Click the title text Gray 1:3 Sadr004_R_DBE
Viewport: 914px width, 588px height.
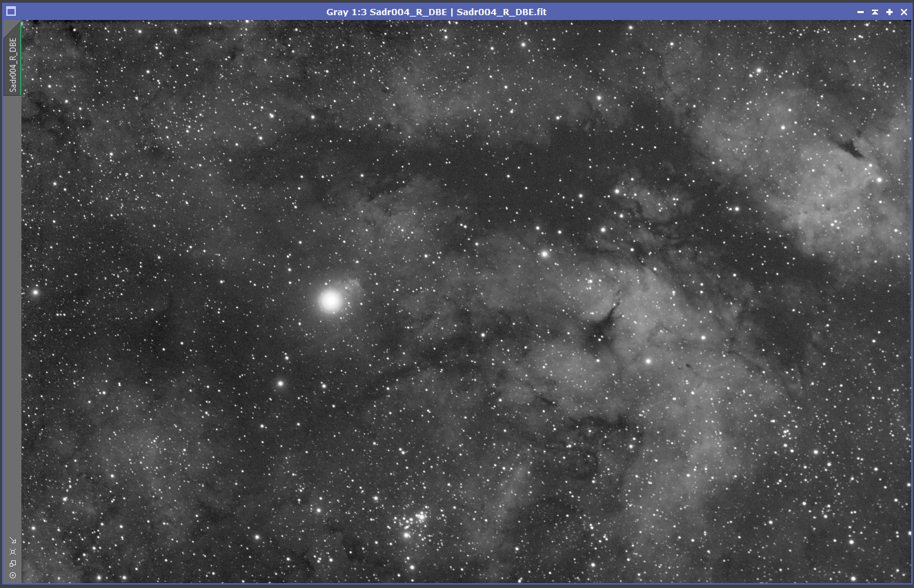[386, 12]
